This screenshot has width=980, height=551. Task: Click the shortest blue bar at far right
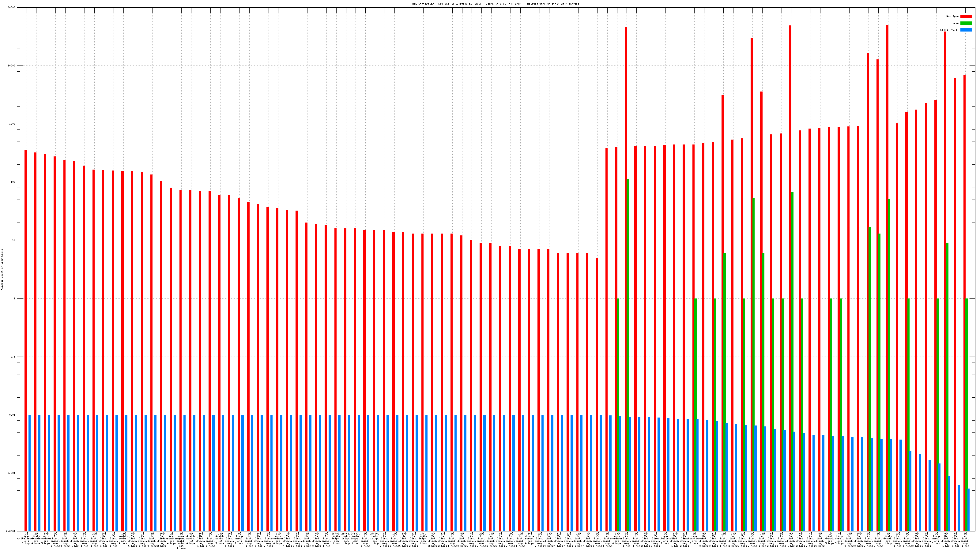(x=968, y=510)
